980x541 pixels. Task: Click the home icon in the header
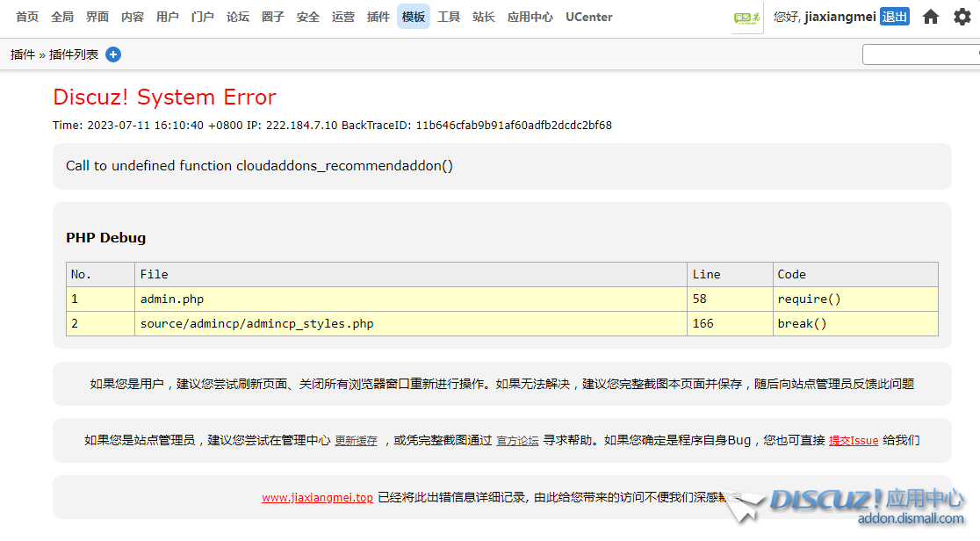coord(931,17)
